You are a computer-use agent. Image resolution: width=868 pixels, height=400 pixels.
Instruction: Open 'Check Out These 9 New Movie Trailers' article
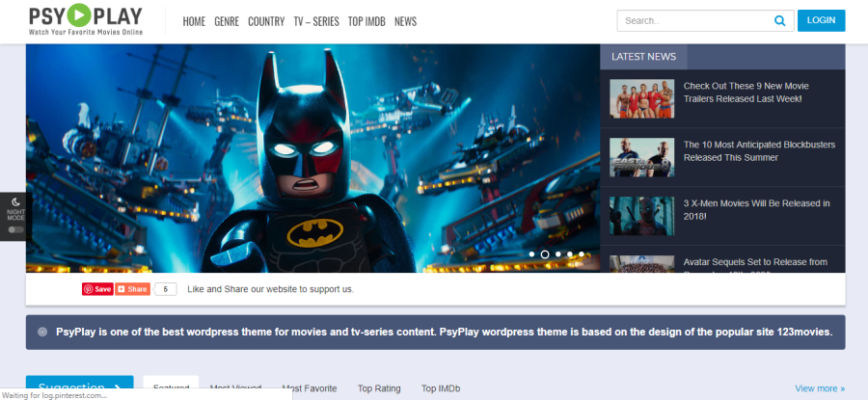(x=746, y=93)
